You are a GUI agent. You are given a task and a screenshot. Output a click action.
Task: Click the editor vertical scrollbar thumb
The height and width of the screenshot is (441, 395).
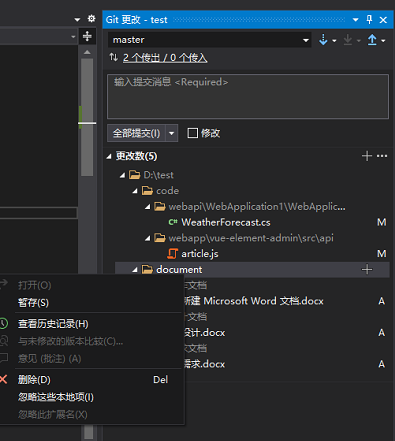pyautogui.click(x=87, y=117)
